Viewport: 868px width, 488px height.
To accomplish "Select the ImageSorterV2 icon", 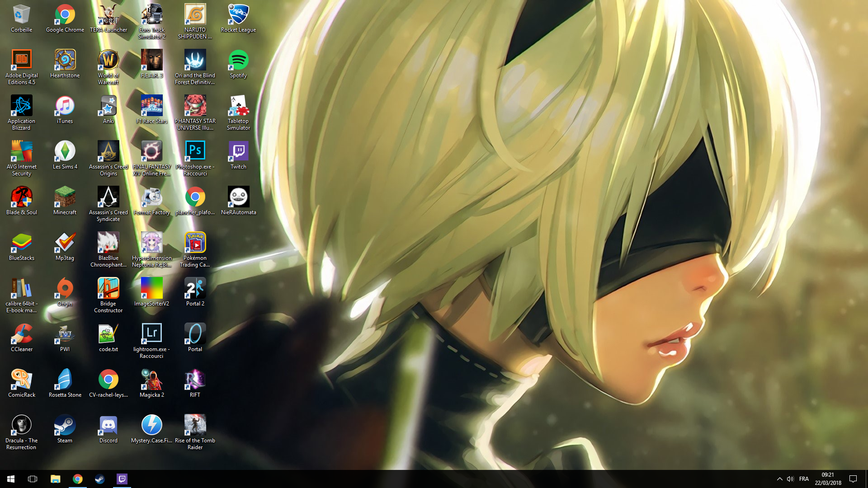I will 152,293.
